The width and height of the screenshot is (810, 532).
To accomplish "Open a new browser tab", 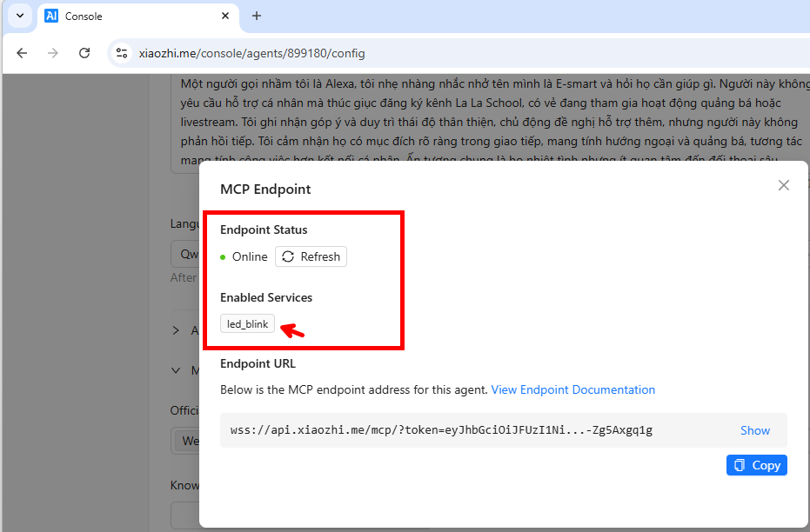I will tap(257, 16).
